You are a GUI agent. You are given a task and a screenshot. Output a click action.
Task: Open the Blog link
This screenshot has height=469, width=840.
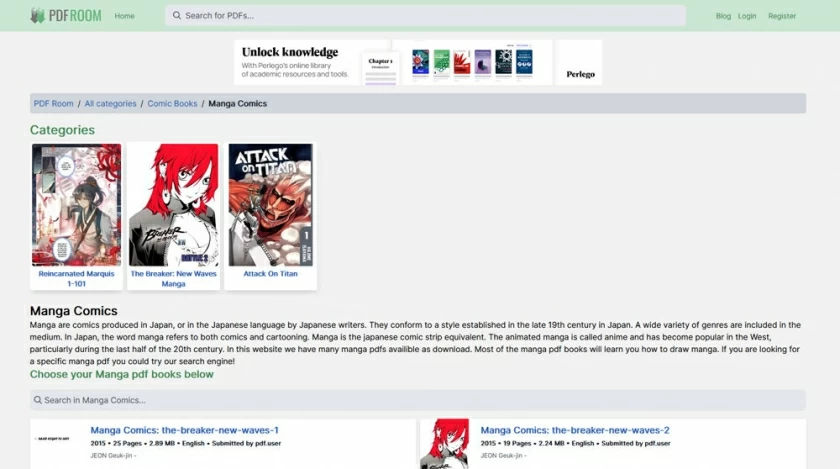click(723, 16)
